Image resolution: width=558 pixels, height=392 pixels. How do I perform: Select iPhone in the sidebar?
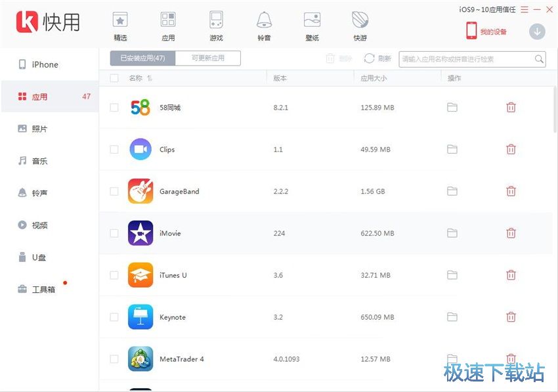click(x=50, y=64)
